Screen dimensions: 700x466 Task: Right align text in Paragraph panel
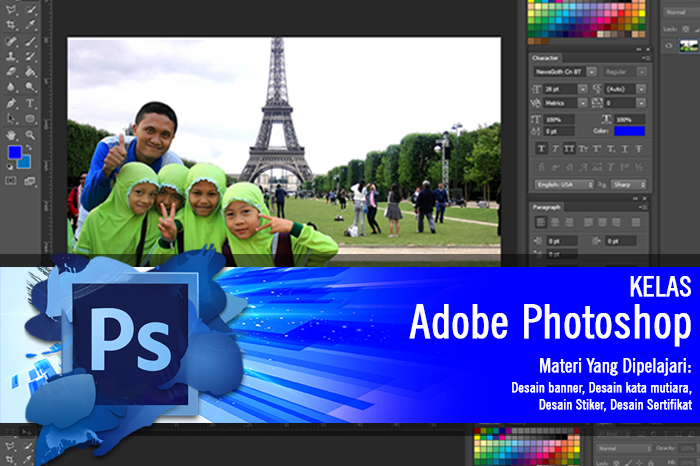569,222
